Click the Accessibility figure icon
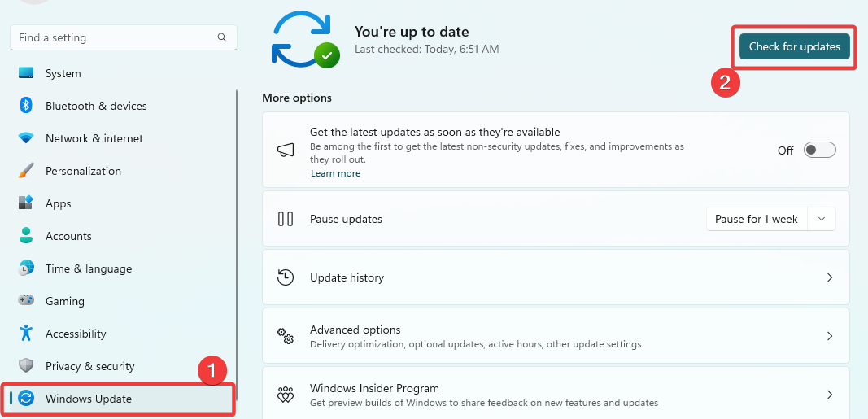This screenshot has width=868, height=419. 26,333
